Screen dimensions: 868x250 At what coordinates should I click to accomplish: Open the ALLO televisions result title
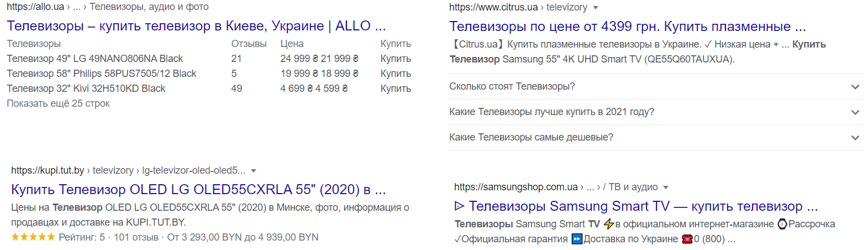[196, 26]
